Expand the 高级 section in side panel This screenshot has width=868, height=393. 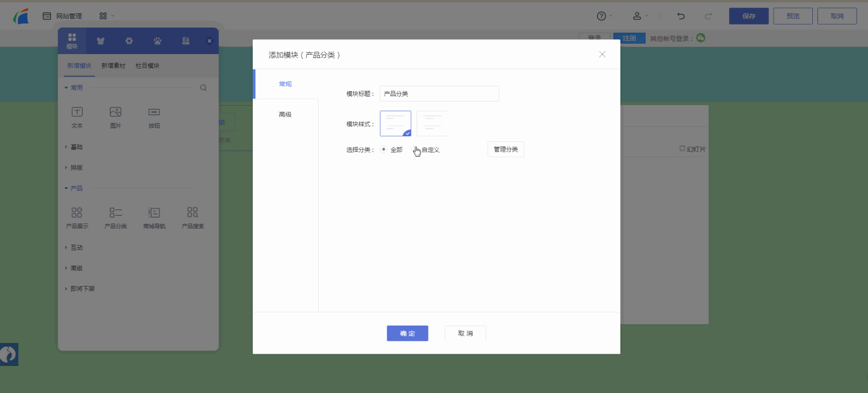[x=74, y=268]
